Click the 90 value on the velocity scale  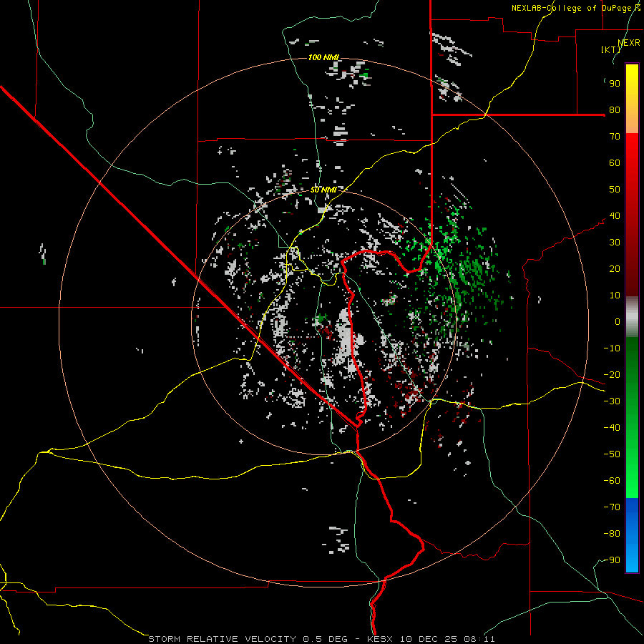coord(615,84)
